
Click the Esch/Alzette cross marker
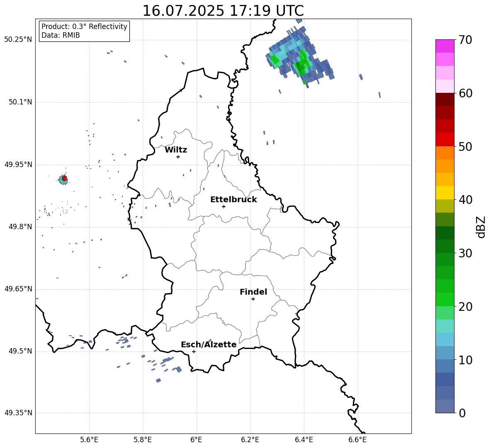coord(194,351)
